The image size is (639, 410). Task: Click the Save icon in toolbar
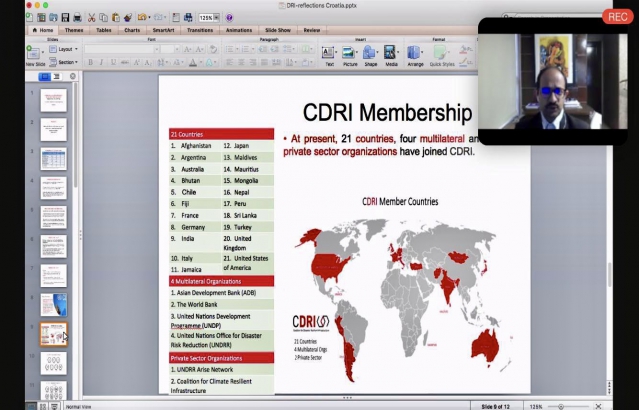point(64,17)
